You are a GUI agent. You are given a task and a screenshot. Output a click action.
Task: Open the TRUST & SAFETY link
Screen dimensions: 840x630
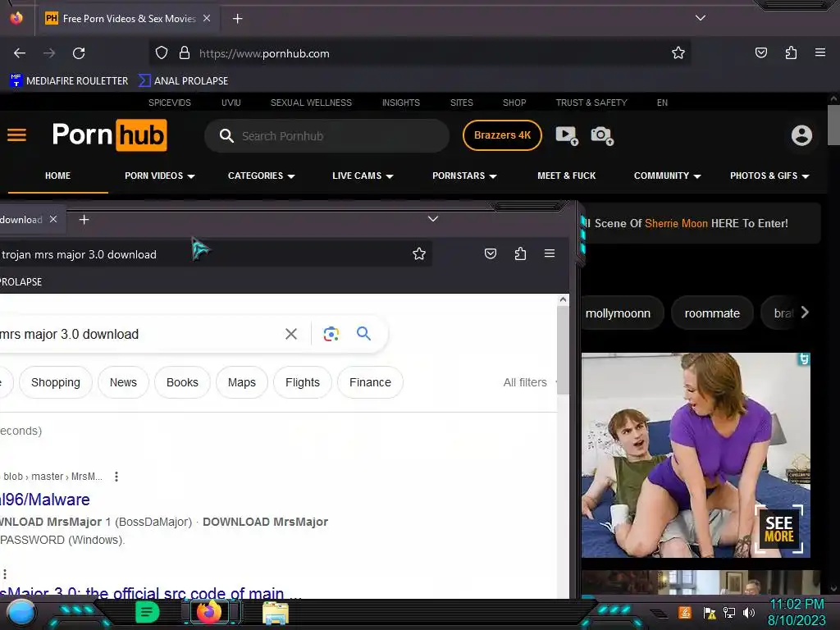pyautogui.click(x=591, y=103)
